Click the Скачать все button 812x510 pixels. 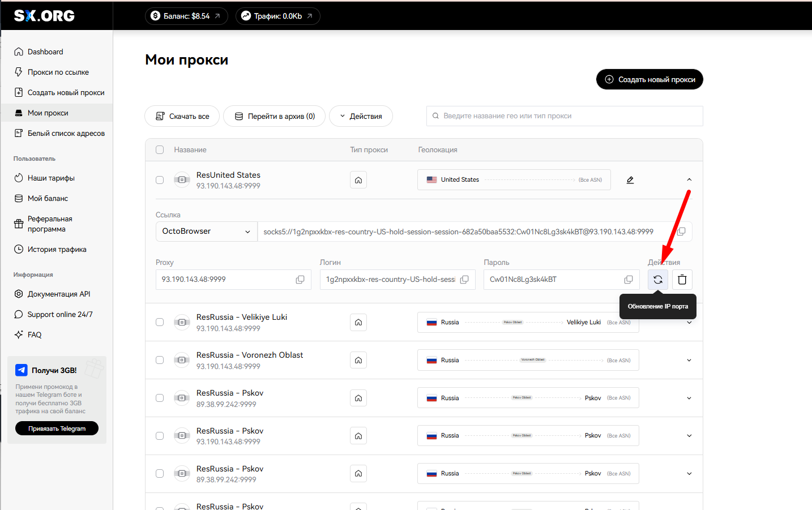click(x=183, y=116)
